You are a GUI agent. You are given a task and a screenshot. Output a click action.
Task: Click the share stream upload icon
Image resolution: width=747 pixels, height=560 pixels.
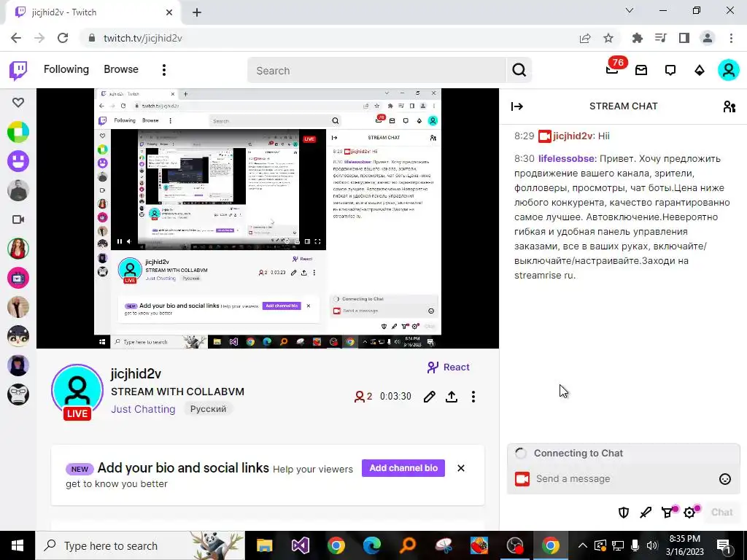point(451,397)
